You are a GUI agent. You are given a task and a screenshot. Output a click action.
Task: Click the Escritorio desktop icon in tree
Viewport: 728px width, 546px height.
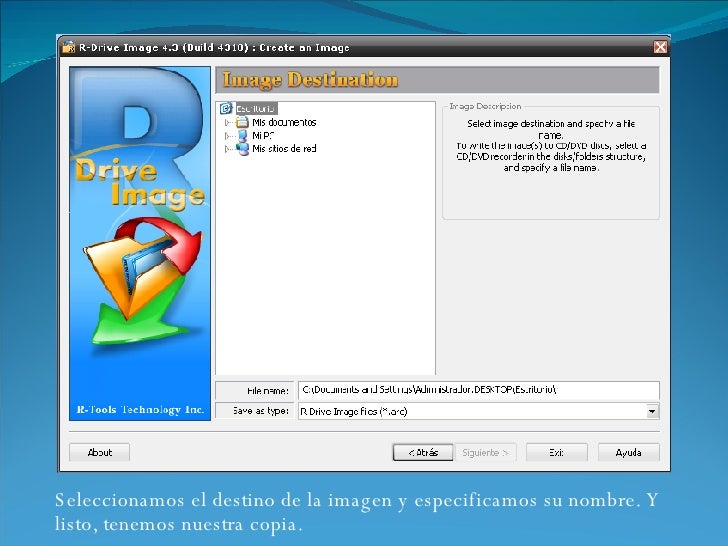point(226,109)
